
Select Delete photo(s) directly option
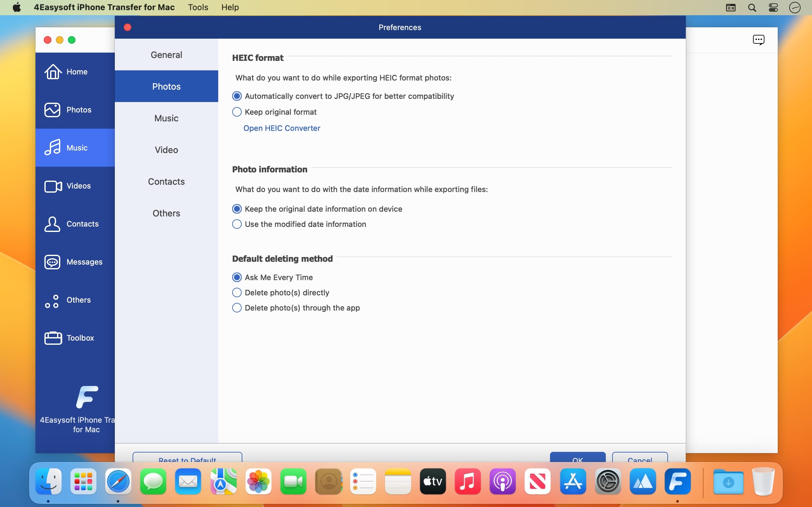[x=237, y=293]
